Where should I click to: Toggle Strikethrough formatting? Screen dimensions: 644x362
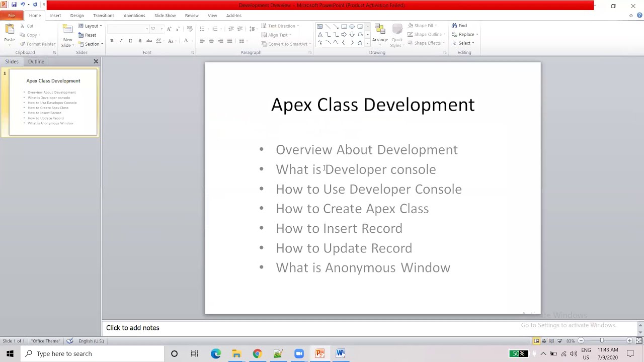[149, 41]
